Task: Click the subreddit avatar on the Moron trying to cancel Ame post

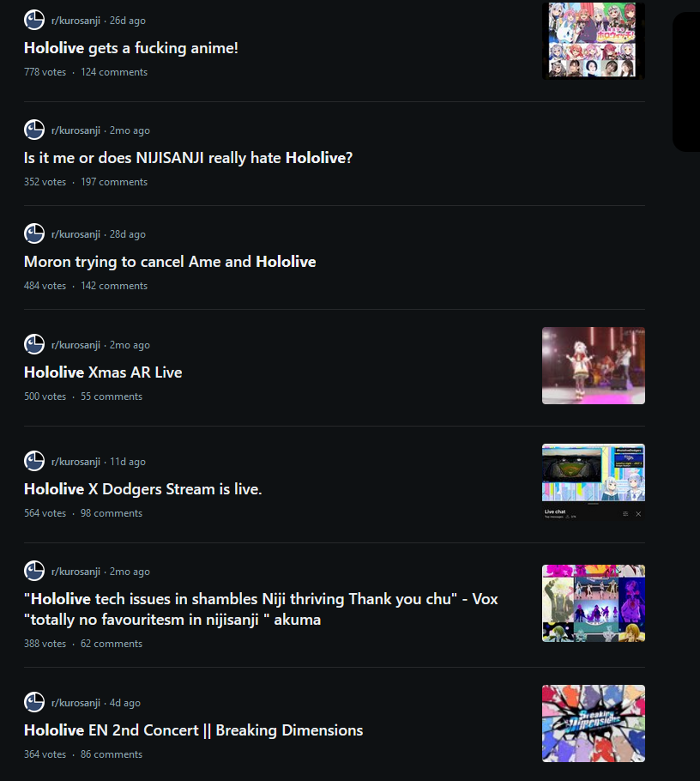Action: tap(34, 233)
